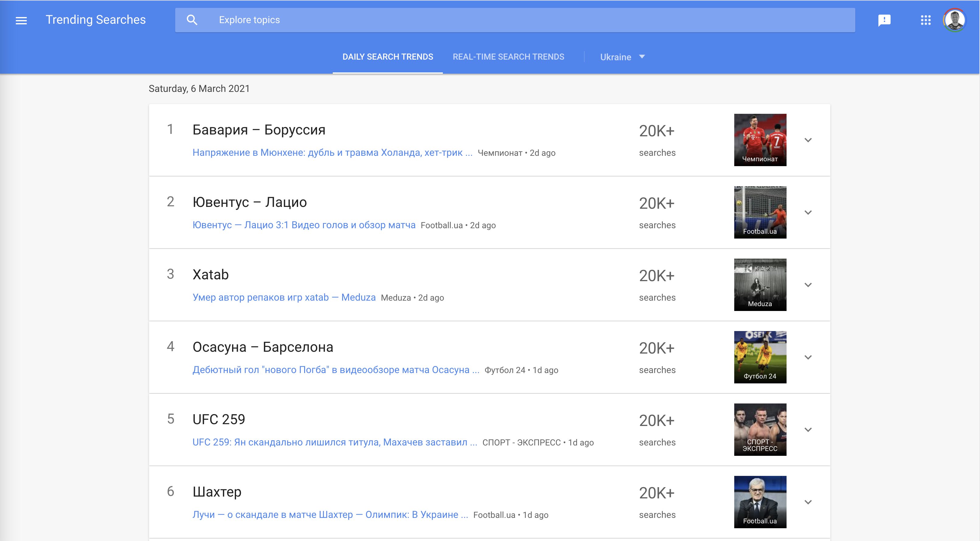This screenshot has height=541, width=980.
Task: Click the Бавария – Боруссия thumbnail image
Action: click(x=760, y=140)
